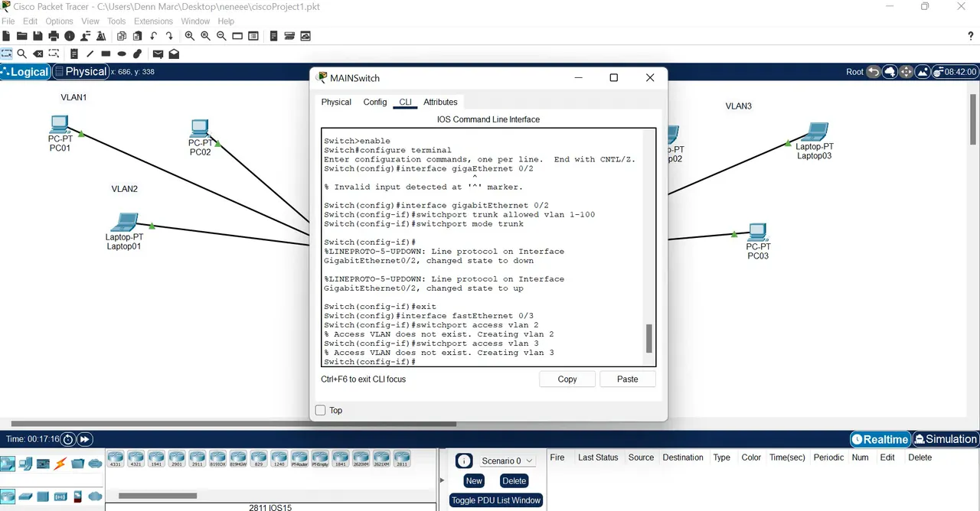Click the 2811 router device icon
Image resolution: width=980 pixels, height=511 pixels.
(402, 459)
